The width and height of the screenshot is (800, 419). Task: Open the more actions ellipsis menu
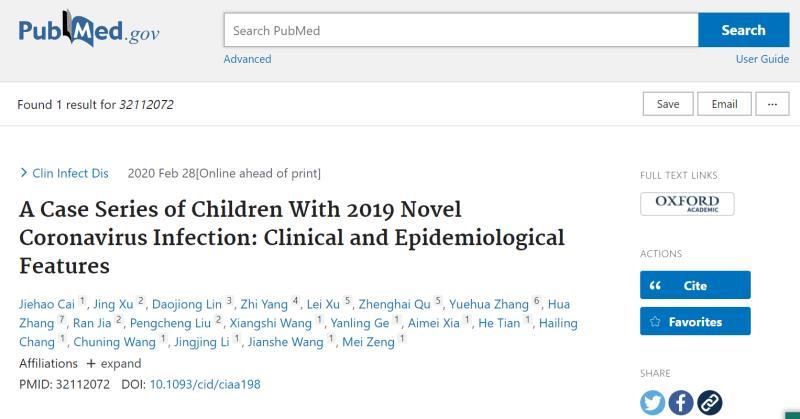[x=771, y=104]
